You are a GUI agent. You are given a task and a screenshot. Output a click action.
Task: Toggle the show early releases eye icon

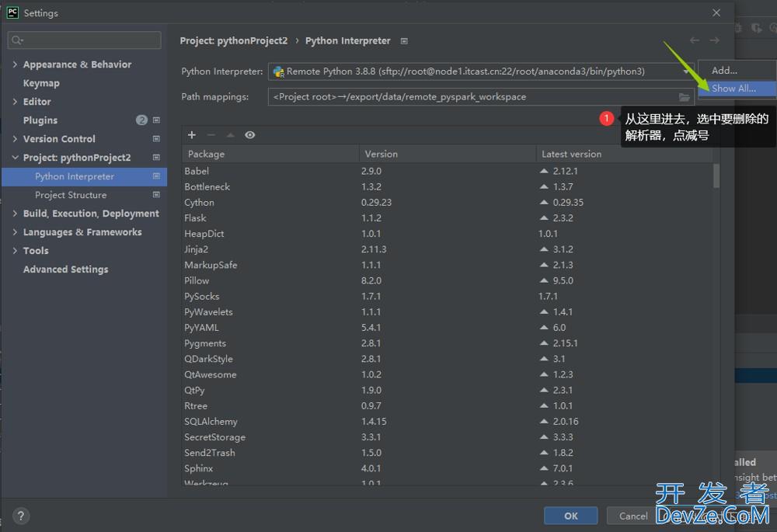pos(249,134)
